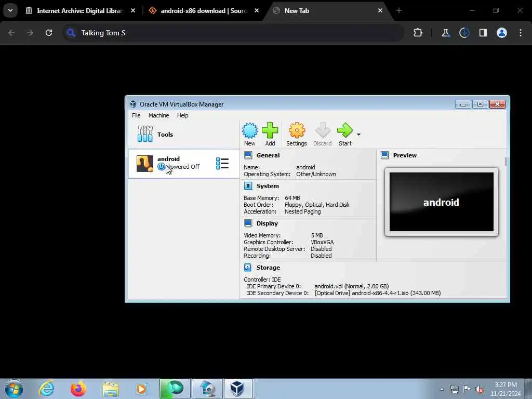Click the Base Memory 64 MB value

292,198
